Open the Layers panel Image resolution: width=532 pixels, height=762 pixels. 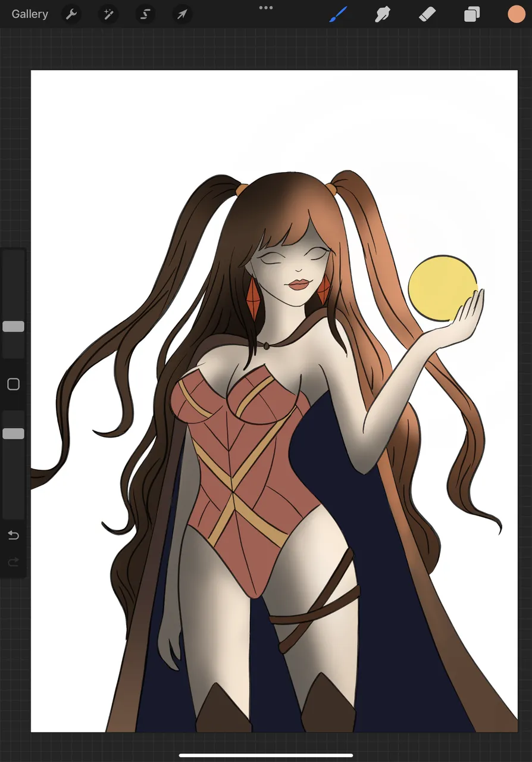tap(472, 14)
